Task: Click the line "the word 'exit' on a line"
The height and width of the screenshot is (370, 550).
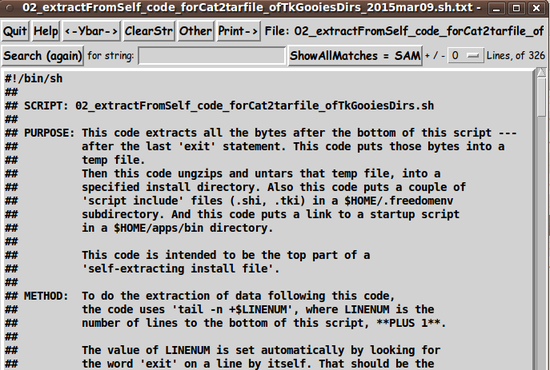Action: click(x=219, y=364)
